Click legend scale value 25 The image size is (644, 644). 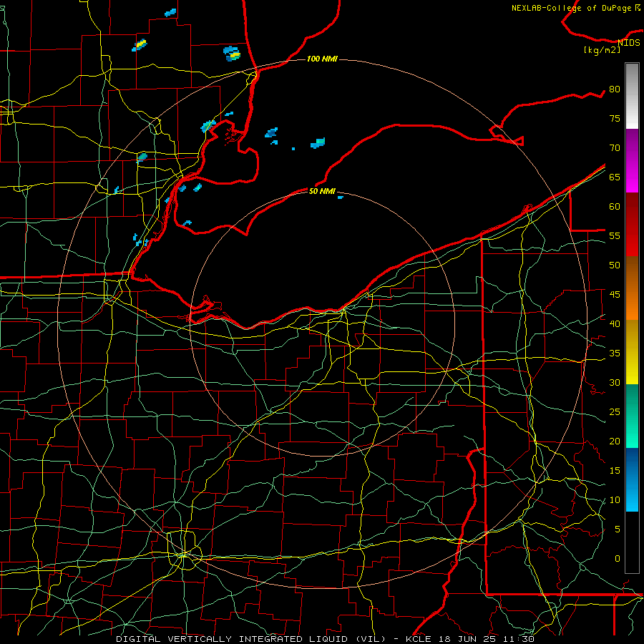coord(615,412)
